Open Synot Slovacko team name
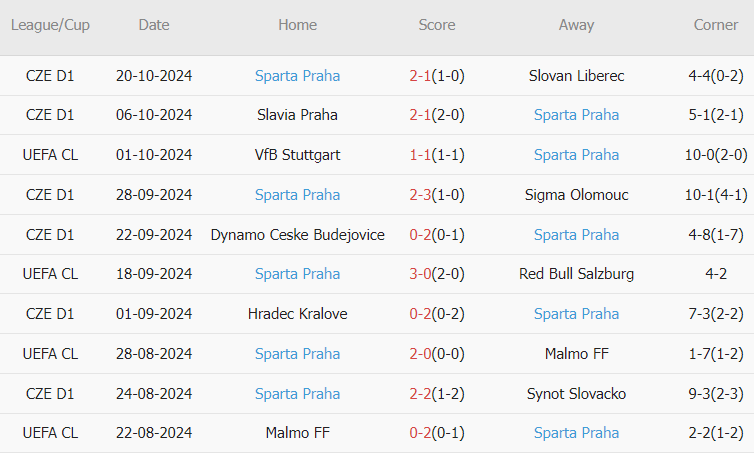The width and height of the screenshot is (754, 453). click(576, 394)
